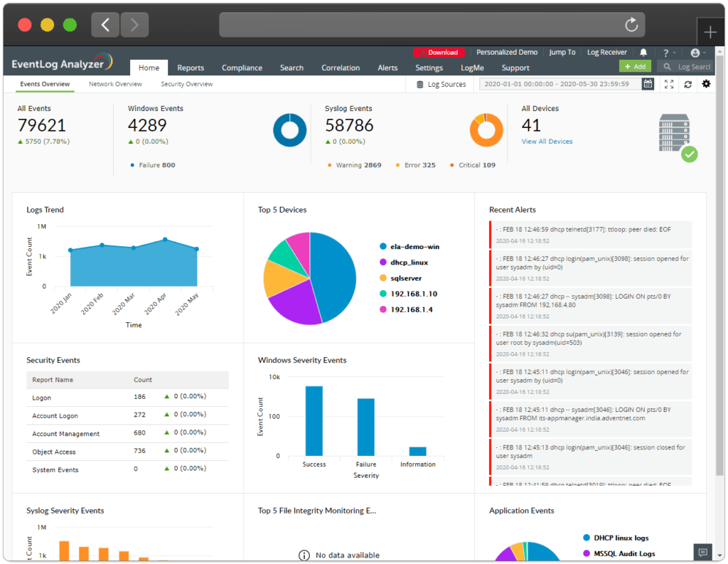Click View All Devices link
The width and height of the screenshot is (728, 564).
pos(547,142)
